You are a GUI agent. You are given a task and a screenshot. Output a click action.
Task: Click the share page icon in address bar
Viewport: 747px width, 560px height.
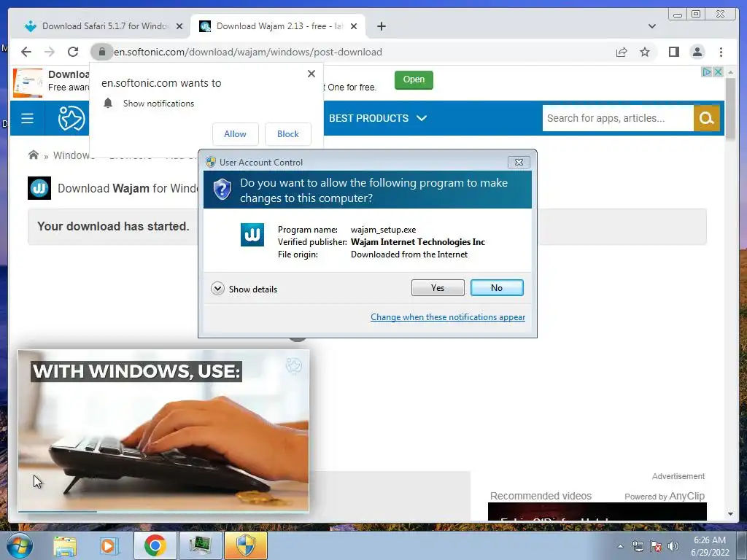coord(622,52)
